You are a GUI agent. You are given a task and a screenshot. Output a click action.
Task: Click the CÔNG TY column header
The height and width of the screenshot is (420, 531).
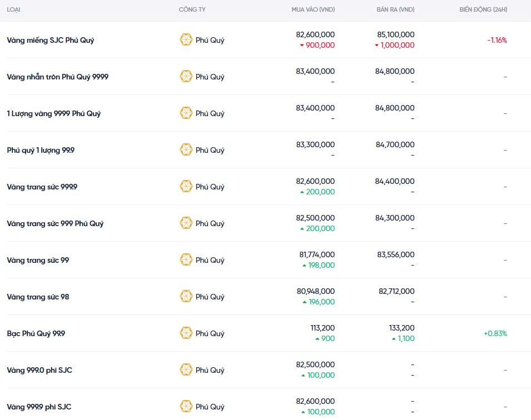click(x=191, y=10)
